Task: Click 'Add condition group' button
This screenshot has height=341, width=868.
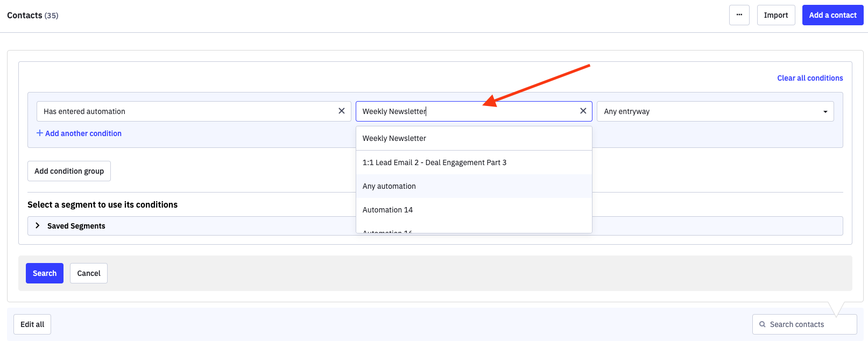Action: pos(69,171)
